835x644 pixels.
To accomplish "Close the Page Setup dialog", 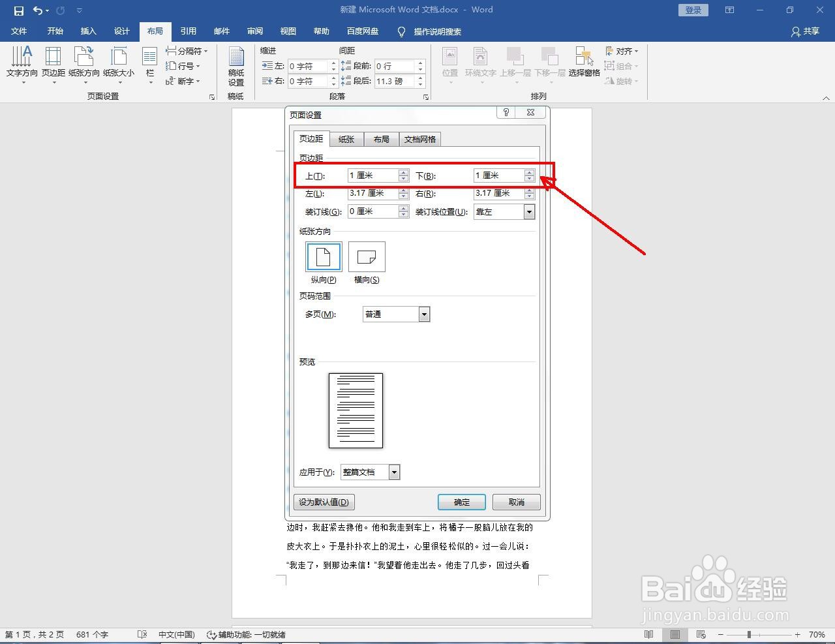I will [x=531, y=112].
